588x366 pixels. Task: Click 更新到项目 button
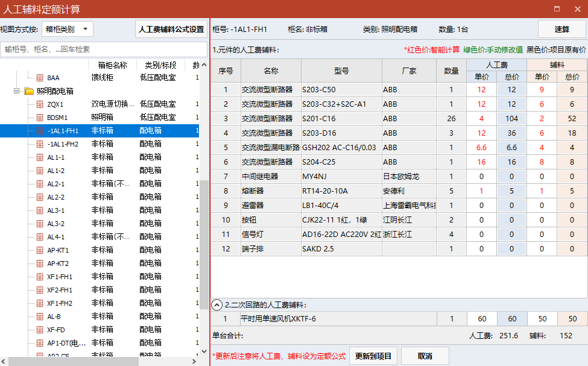pos(373,356)
